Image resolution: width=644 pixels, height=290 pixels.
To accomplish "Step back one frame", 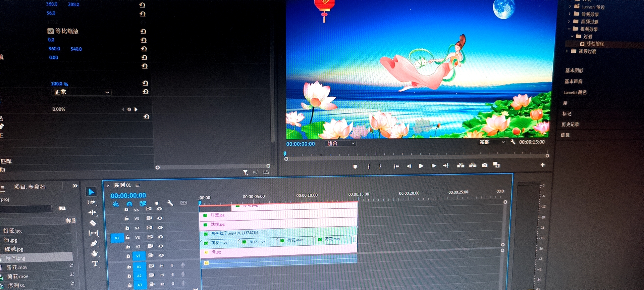I will 409,166.
